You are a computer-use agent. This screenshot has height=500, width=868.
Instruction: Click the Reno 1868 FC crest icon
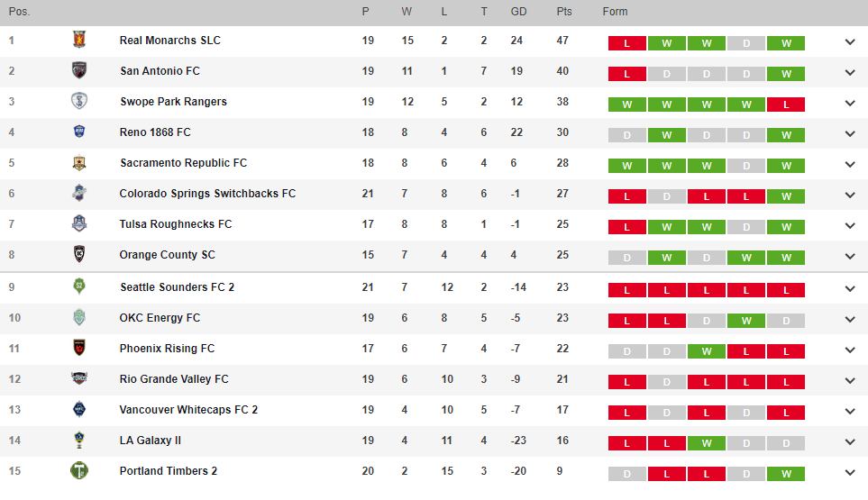tap(79, 132)
